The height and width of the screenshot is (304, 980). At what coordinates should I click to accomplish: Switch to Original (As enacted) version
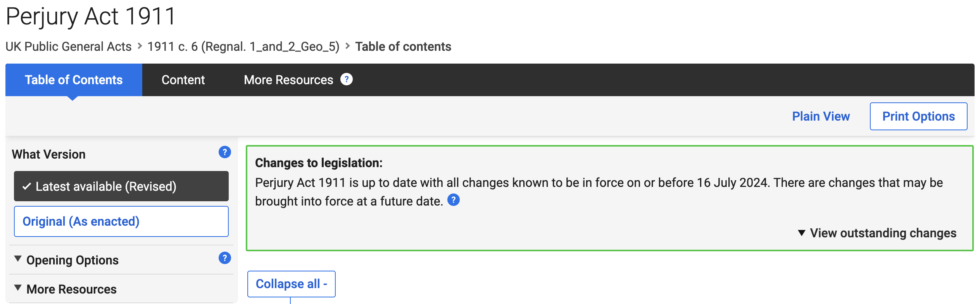[121, 221]
